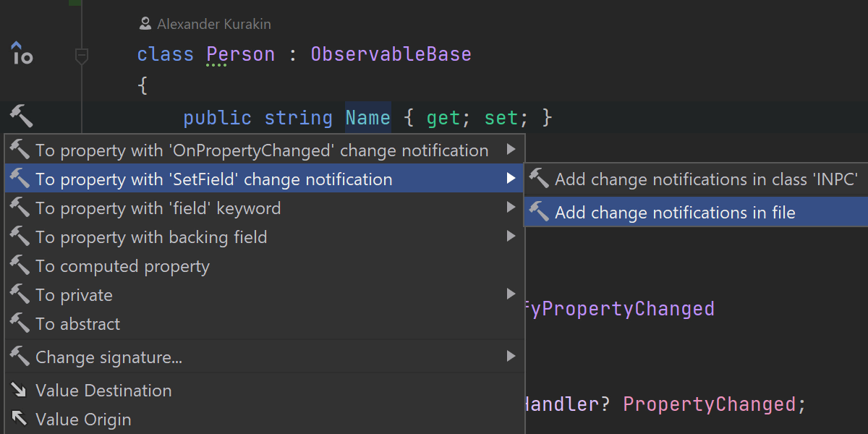This screenshot has width=868, height=434.
Task: Click the Value Origin arrow icon
Action: coord(20,420)
